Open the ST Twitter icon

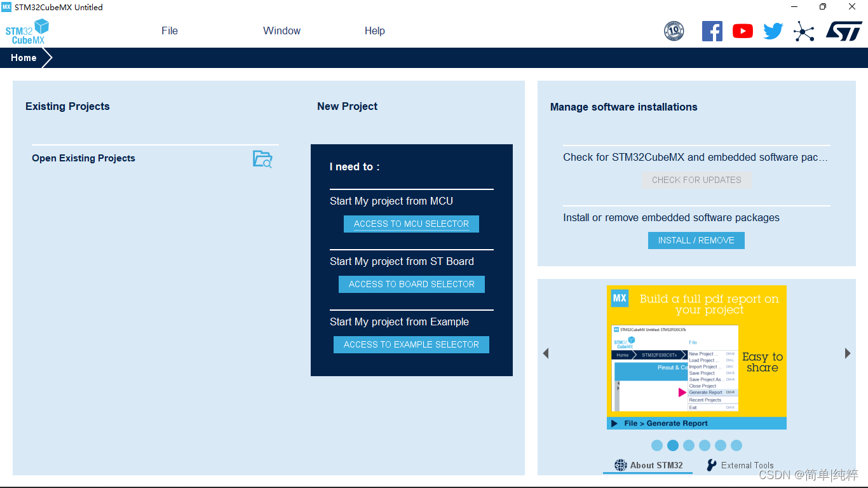[x=773, y=30]
